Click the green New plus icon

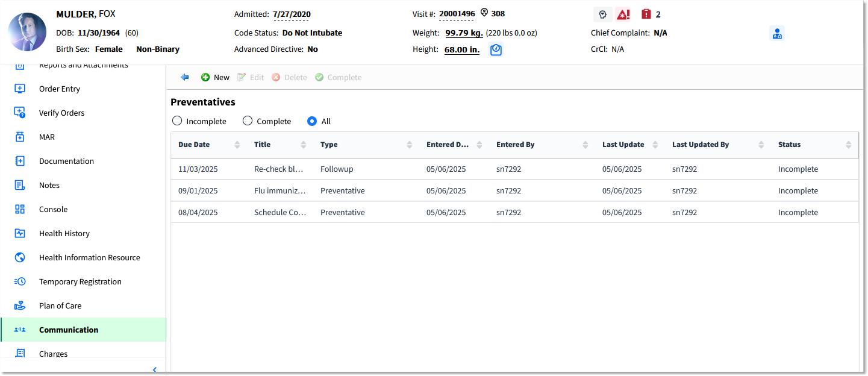(x=205, y=77)
